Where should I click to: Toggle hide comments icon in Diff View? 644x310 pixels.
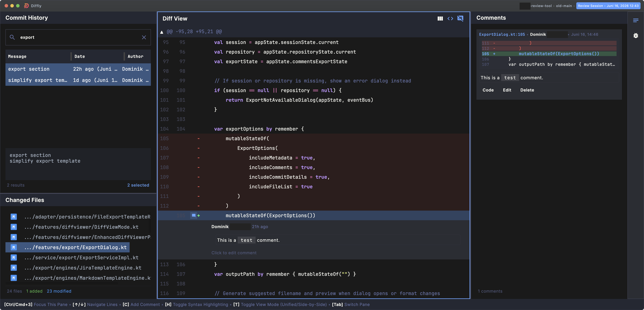click(460, 19)
